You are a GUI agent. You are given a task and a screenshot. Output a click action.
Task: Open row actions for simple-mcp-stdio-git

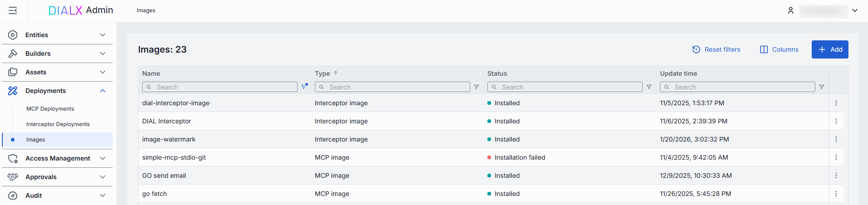click(x=836, y=157)
